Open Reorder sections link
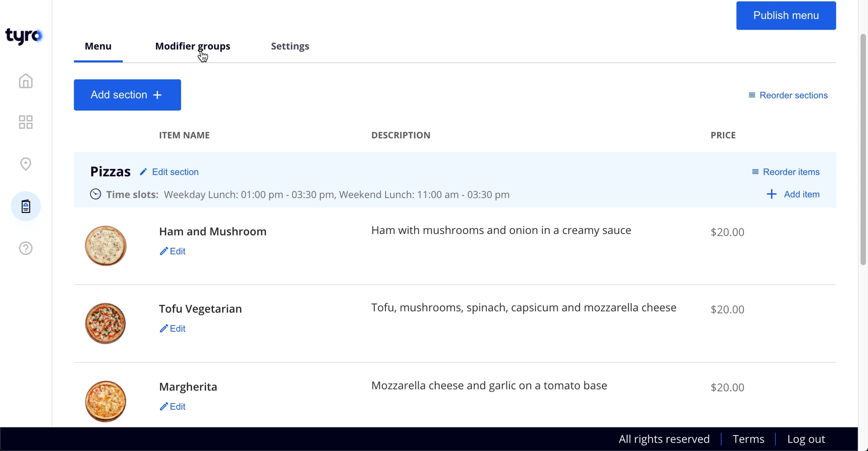 point(788,95)
